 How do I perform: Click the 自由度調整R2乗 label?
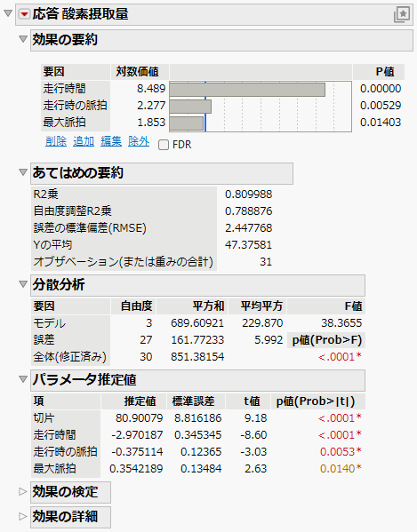click(72, 211)
